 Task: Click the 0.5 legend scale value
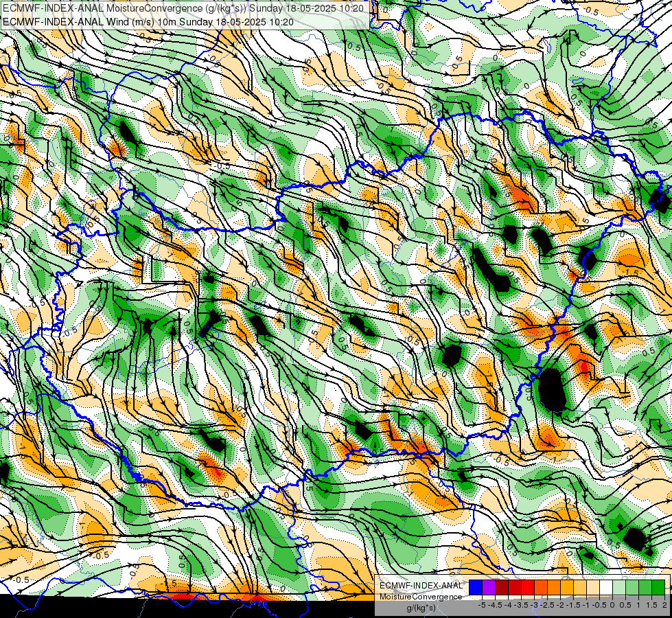click(626, 605)
